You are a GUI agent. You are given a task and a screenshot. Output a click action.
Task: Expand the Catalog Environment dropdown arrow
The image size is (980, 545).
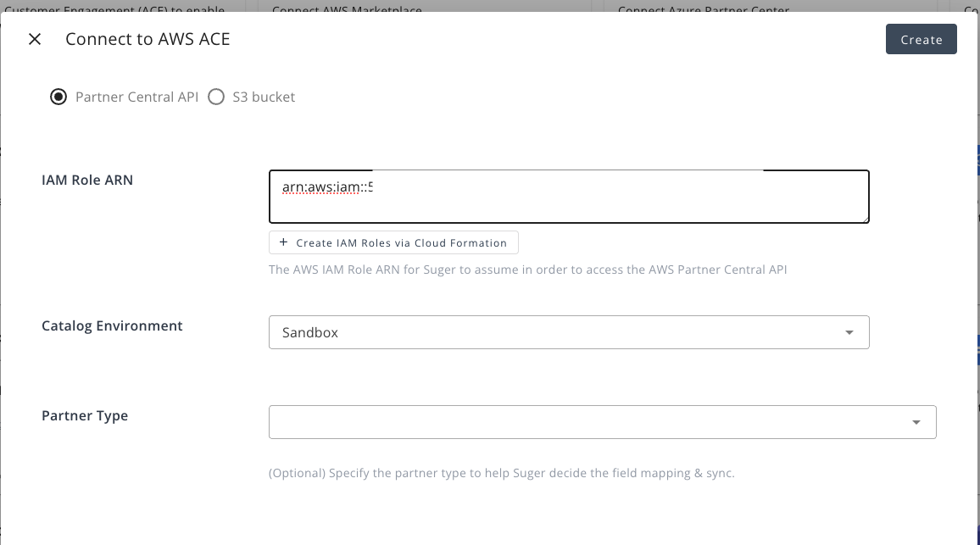click(x=849, y=333)
